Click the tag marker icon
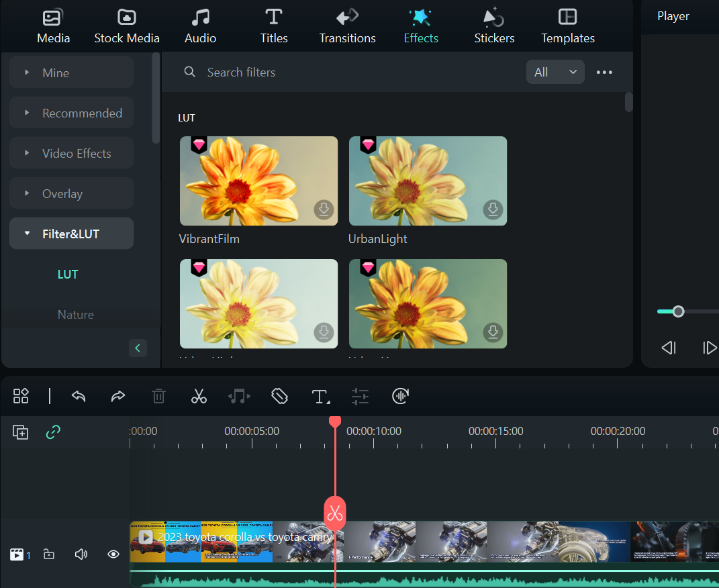This screenshot has height=588, width=719. (x=279, y=396)
